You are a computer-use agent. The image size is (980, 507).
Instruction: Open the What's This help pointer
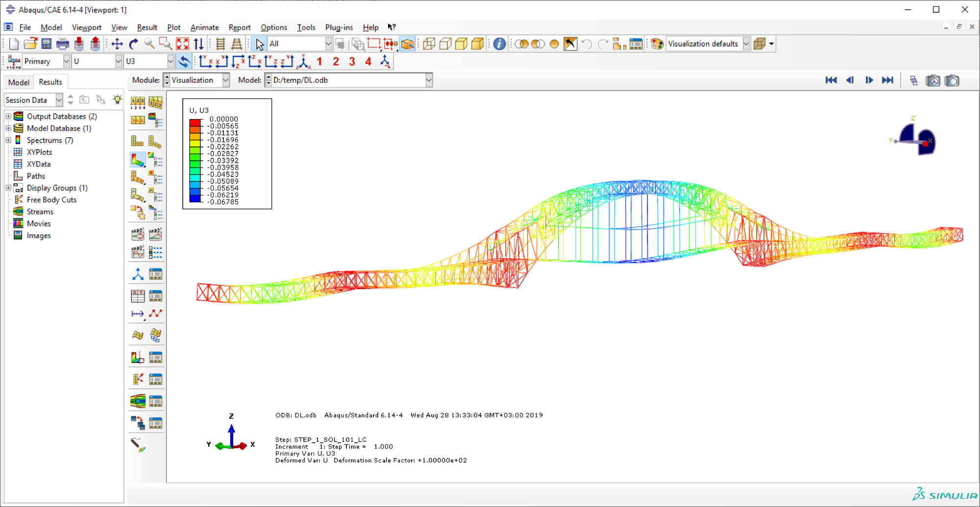(392, 27)
